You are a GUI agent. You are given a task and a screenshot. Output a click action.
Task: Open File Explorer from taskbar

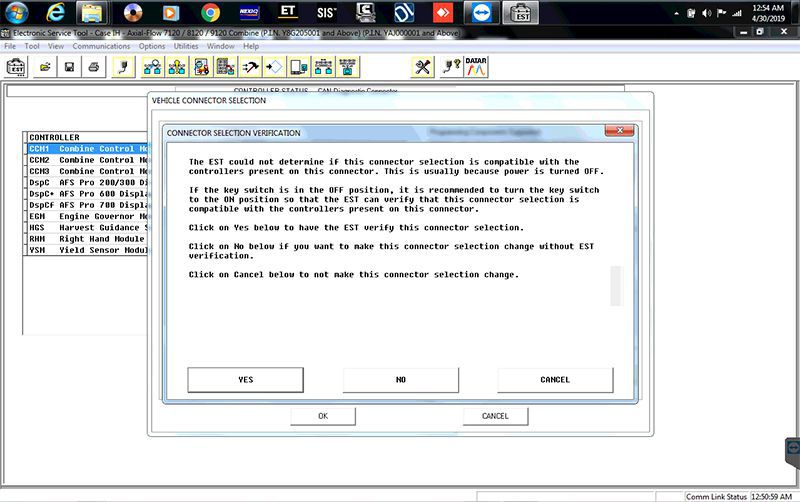click(92, 13)
